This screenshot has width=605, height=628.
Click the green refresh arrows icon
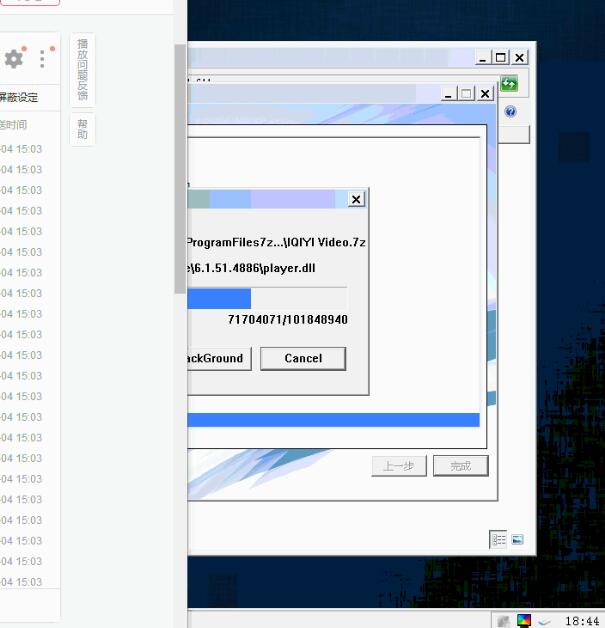(509, 84)
